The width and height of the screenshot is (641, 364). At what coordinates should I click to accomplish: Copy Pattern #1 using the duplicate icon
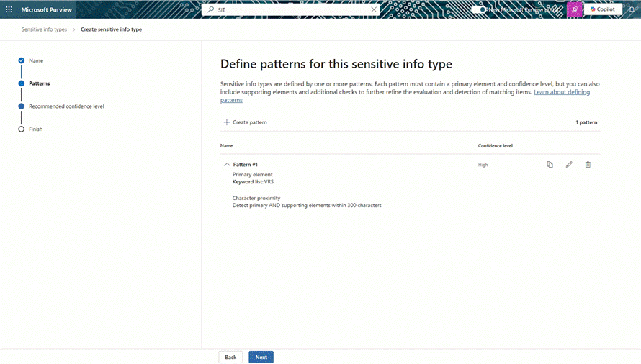[550, 165]
